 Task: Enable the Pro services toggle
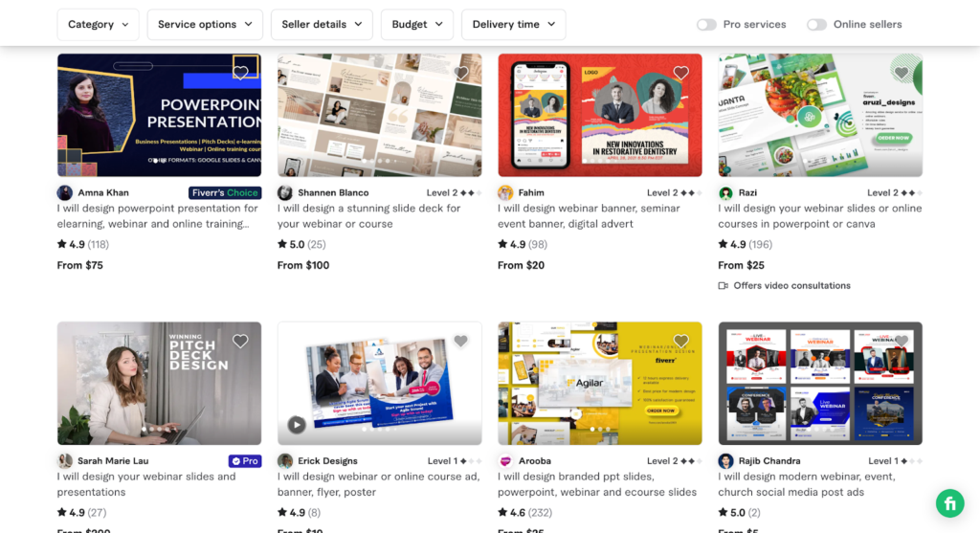[707, 24]
